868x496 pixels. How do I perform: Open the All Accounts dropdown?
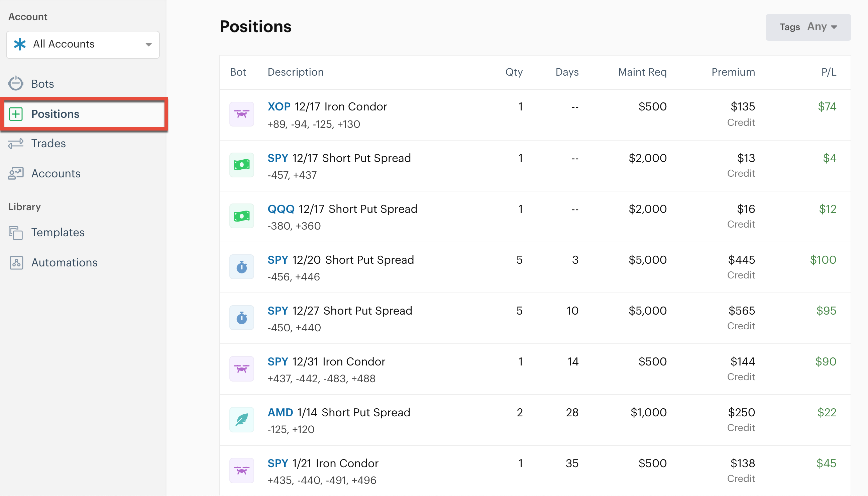83,45
